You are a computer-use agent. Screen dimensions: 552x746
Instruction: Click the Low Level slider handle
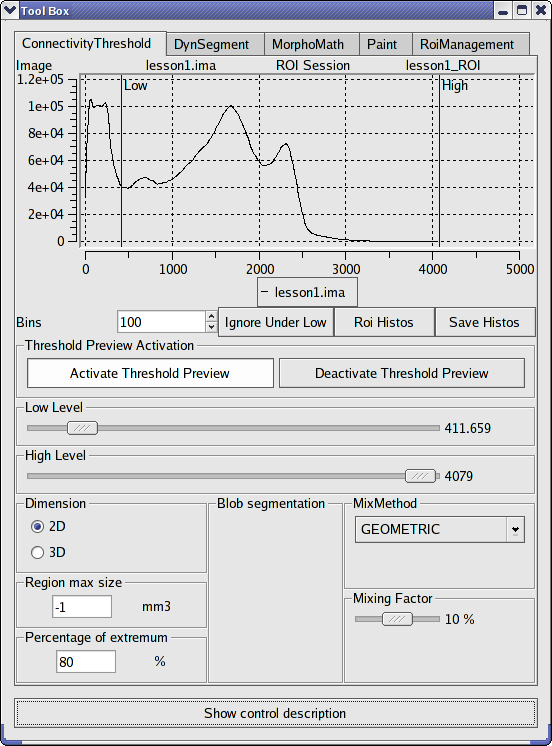82,428
